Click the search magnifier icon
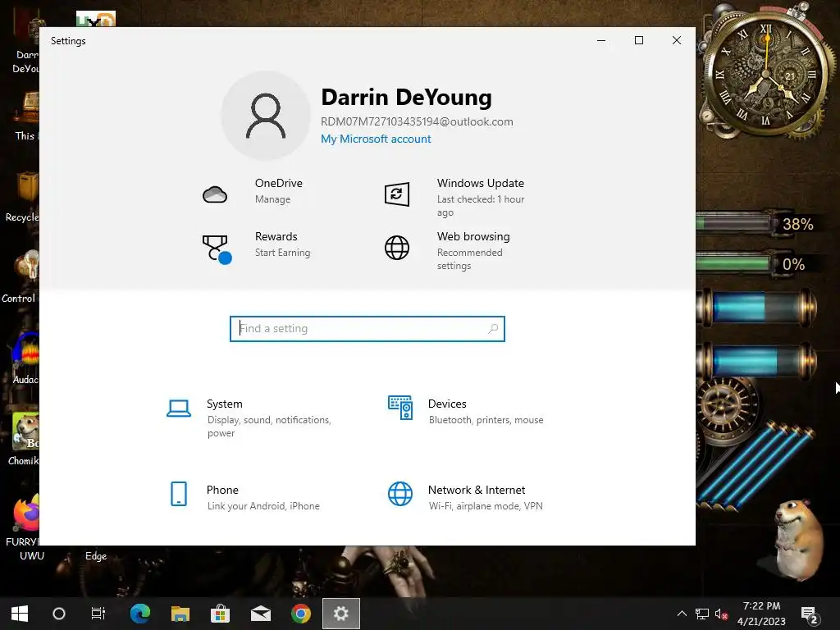This screenshot has height=630, width=840. [493, 328]
